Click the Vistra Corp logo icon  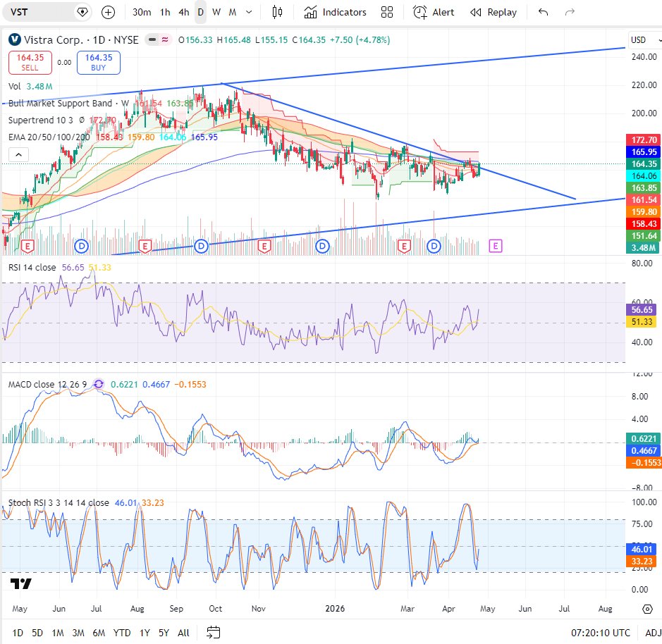(15, 39)
